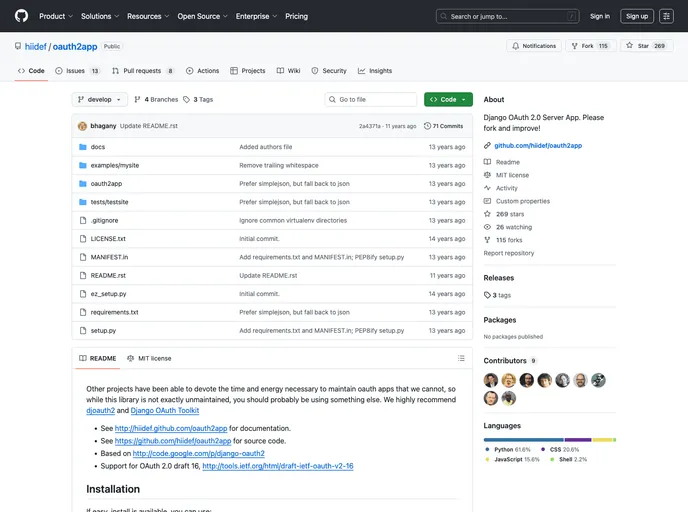The width and height of the screenshot is (688, 512).
Task: Click the Sign up button
Action: (x=637, y=16)
